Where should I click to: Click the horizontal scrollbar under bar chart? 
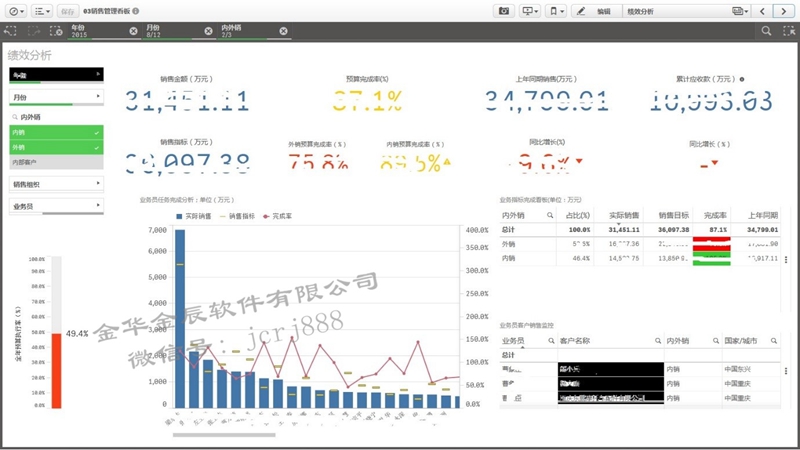pyautogui.click(x=210, y=435)
